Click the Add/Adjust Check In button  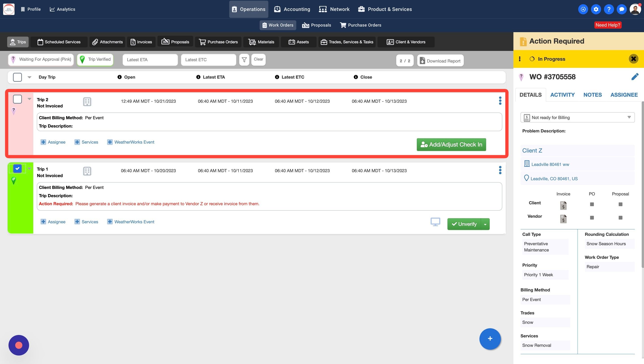point(451,144)
